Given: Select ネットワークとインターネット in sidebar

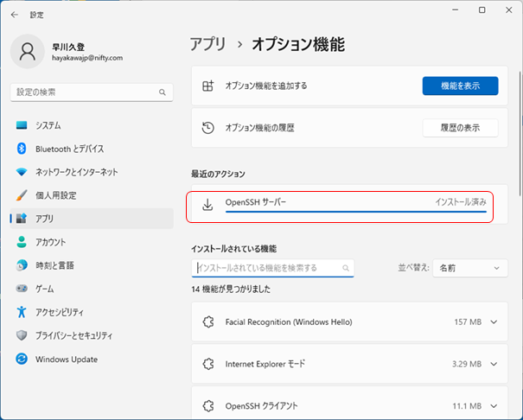Looking at the screenshot, I should (76, 172).
